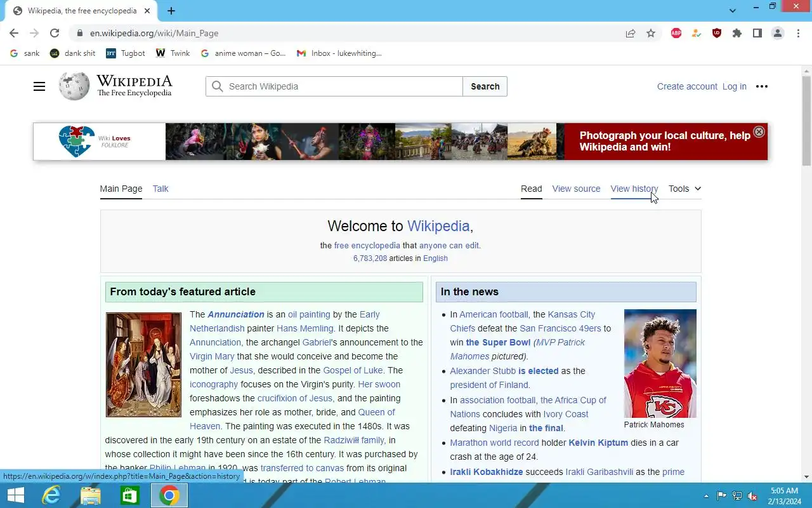This screenshot has width=812, height=508.
Task: Open the Alexander Stubb link
Action: tap(483, 371)
